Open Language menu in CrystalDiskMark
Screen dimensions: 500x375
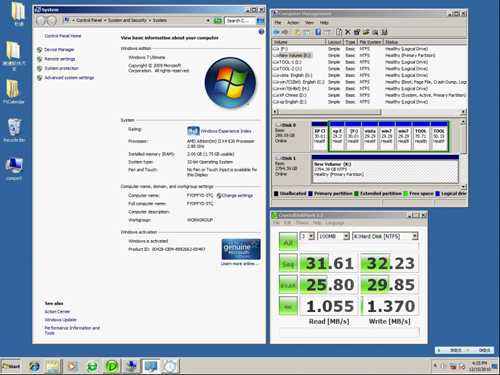335,223
